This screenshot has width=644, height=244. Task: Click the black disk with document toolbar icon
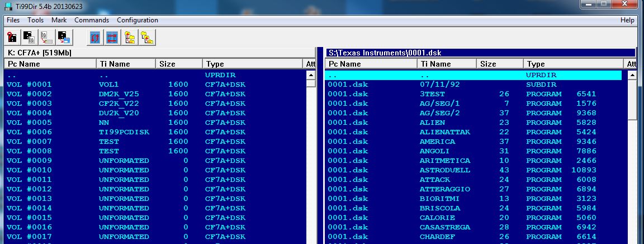[x=29, y=37]
